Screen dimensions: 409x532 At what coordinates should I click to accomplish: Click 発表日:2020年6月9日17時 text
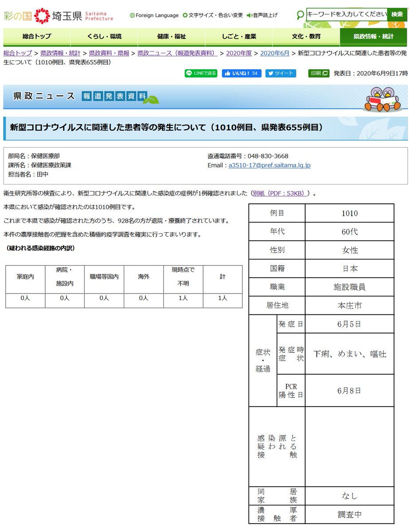(x=370, y=74)
